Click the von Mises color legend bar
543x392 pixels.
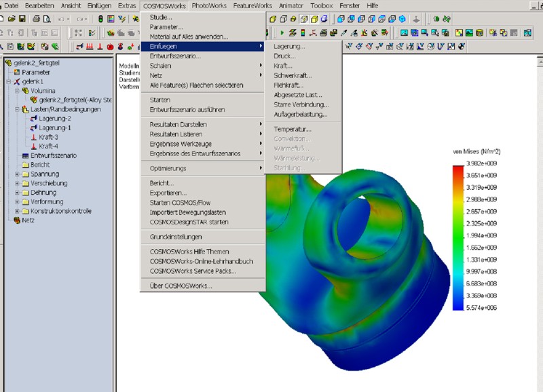pyautogui.click(x=457, y=238)
